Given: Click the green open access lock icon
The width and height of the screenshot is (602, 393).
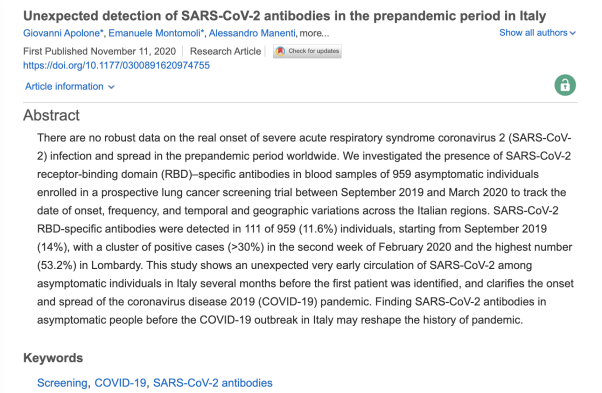Looking at the screenshot, I should [x=565, y=85].
